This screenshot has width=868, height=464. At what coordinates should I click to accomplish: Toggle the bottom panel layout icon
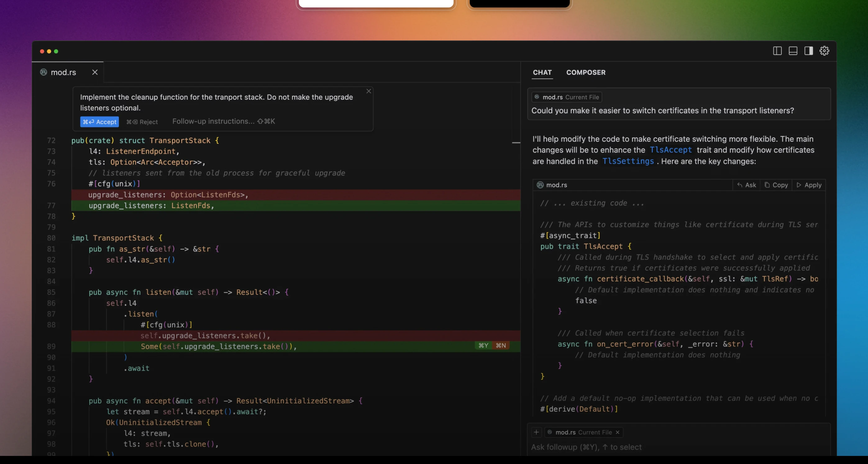[793, 51]
